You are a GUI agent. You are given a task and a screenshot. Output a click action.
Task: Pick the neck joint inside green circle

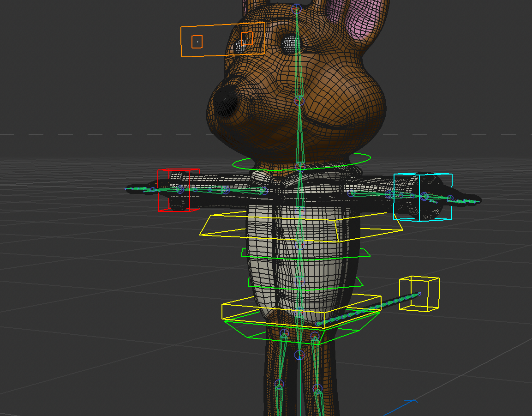[300, 166]
